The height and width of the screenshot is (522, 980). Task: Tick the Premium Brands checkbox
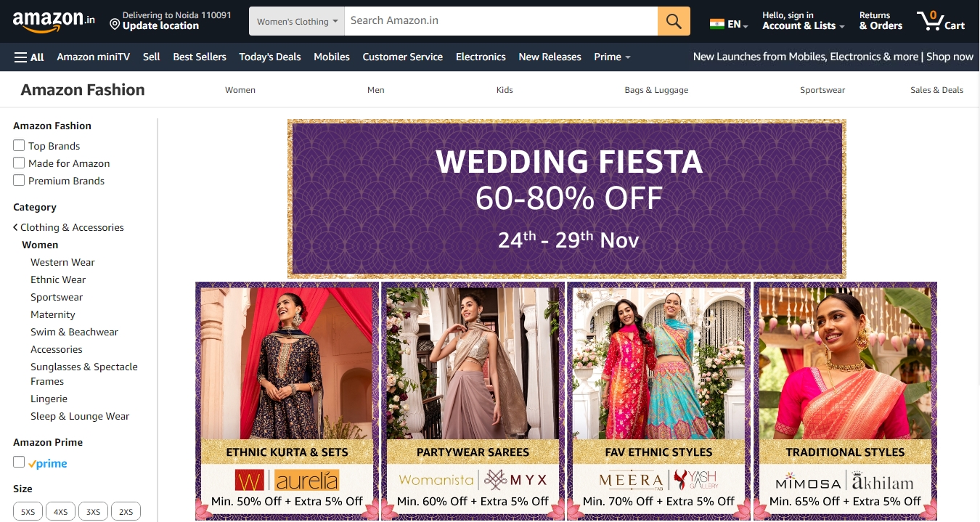[19, 180]
